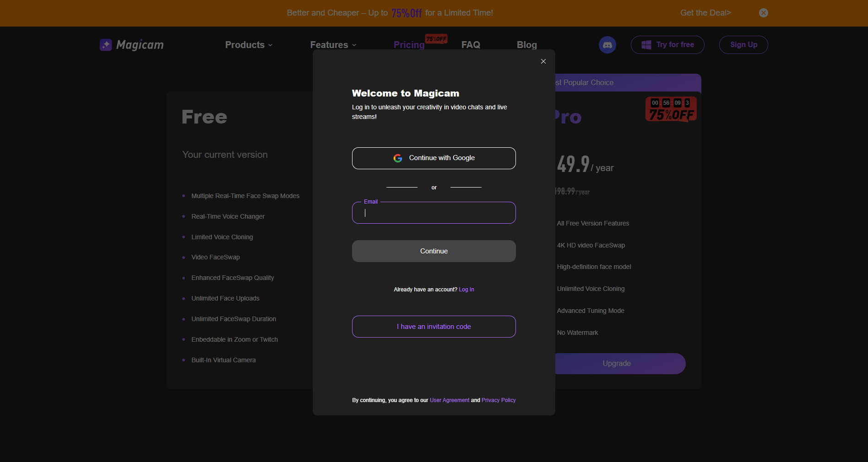Click 'Unlimited FaceSwap Duration' feature text
Viewport: 868px width, 462px height.
tap(234, 319)
